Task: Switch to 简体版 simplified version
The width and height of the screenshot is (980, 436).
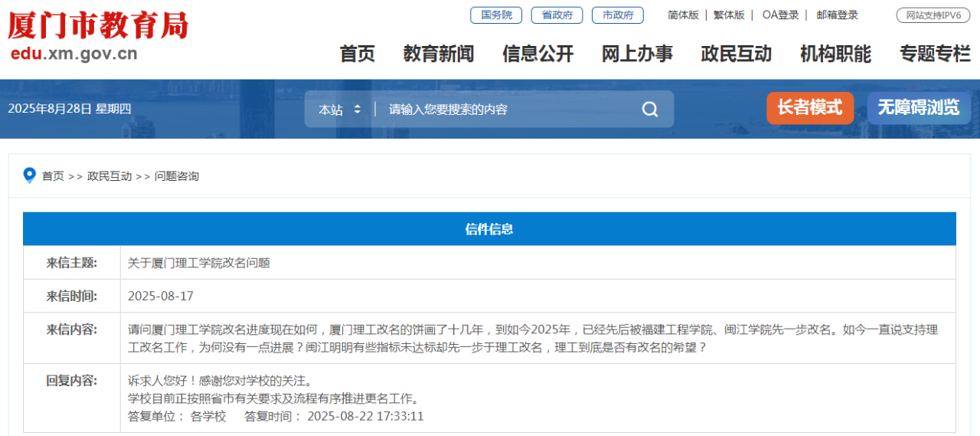Action: [683, 15]
